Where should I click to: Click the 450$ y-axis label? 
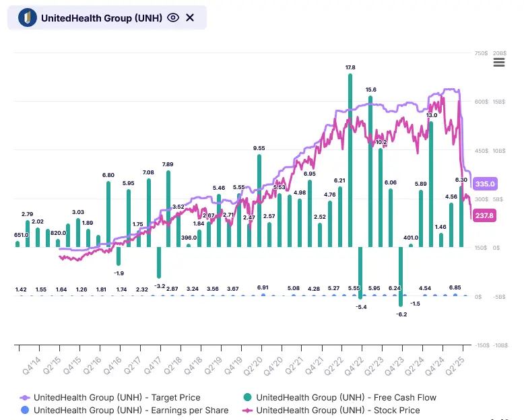(481, 151)
